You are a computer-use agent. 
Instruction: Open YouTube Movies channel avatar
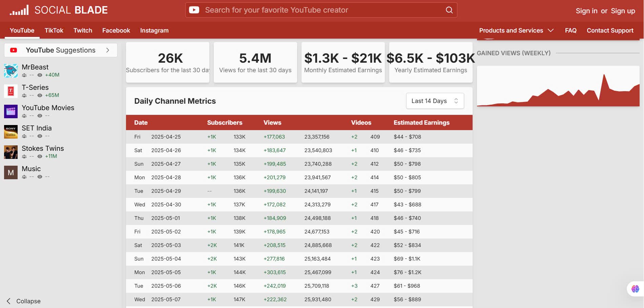pos(11,111)
